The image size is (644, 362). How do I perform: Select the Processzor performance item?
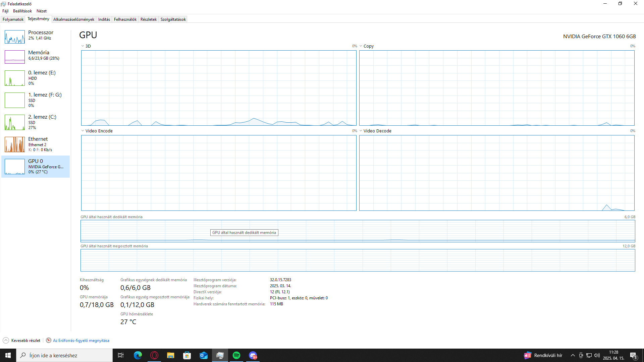point(36,36)
